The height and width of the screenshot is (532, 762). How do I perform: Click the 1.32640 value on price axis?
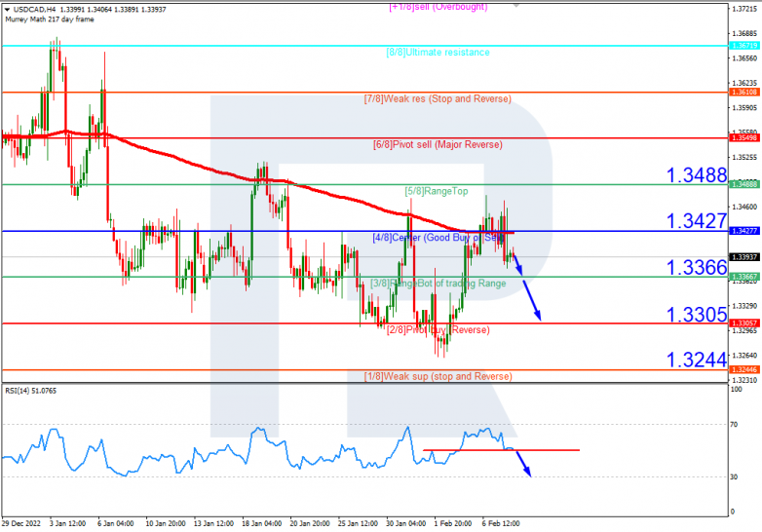point(744,356)
